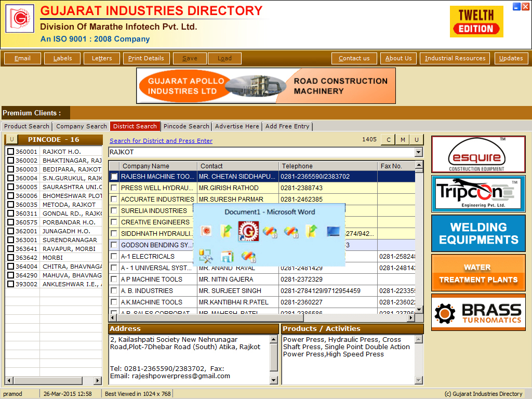The width and height of the screenshot is (532, 399).
Task: Click the Save button
Action: pyautogui.click(x=190, y=58)
